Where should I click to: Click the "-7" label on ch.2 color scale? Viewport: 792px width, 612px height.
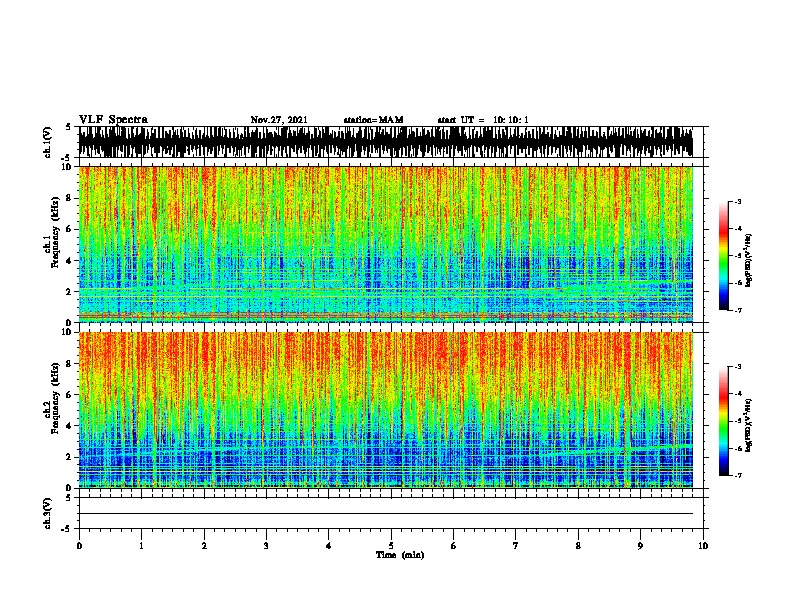click(x=738, y=475)
